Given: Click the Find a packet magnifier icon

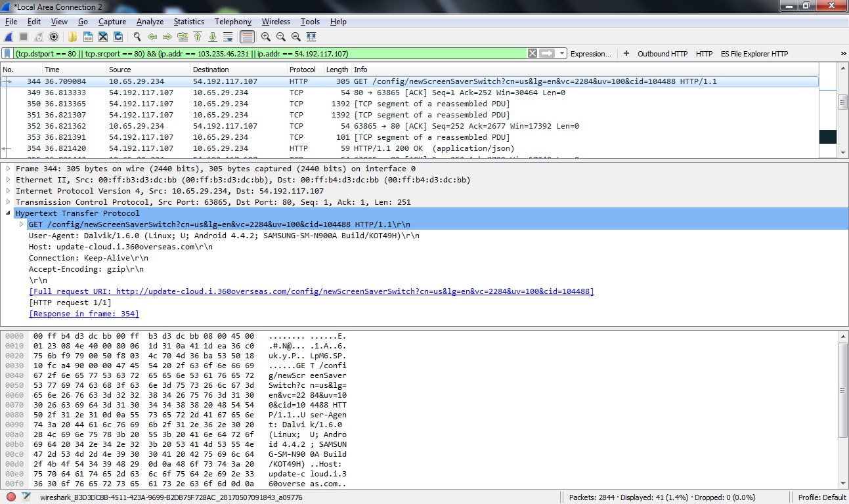Looking at the screenshot, I should 137,37.
